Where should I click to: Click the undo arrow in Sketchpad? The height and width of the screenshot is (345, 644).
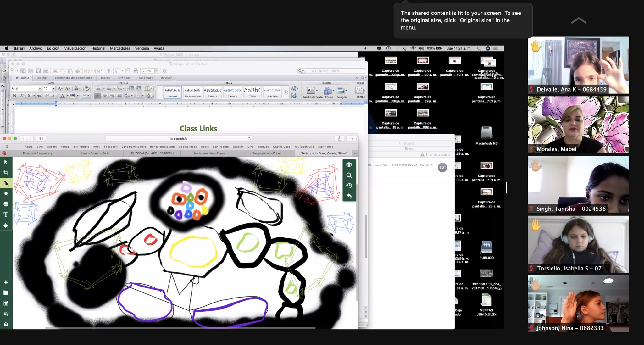coord(349,196)
